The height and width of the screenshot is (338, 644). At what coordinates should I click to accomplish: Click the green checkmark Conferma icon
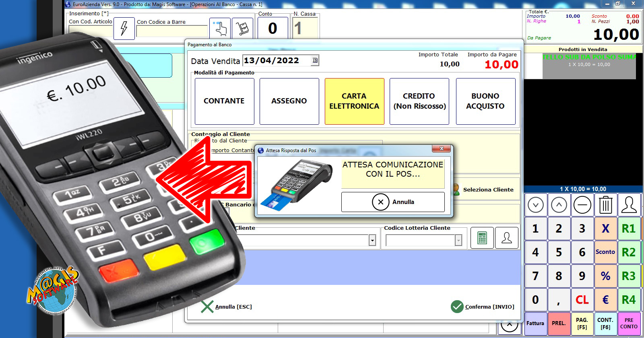pos(457,307)
